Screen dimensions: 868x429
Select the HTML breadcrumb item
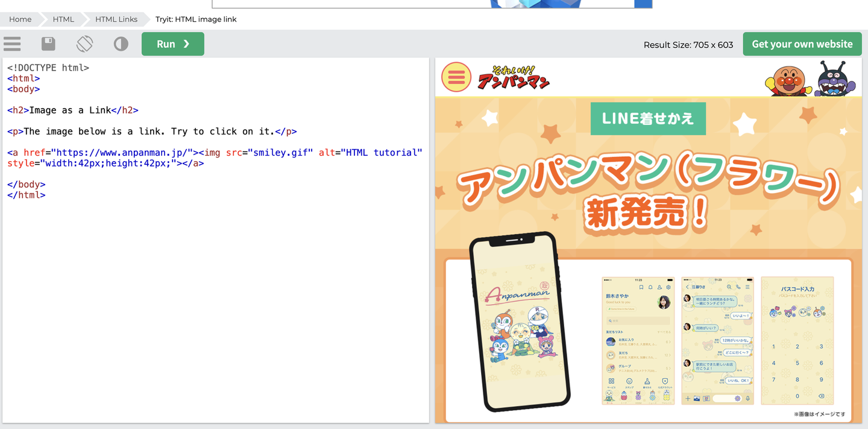click(63, 19)
